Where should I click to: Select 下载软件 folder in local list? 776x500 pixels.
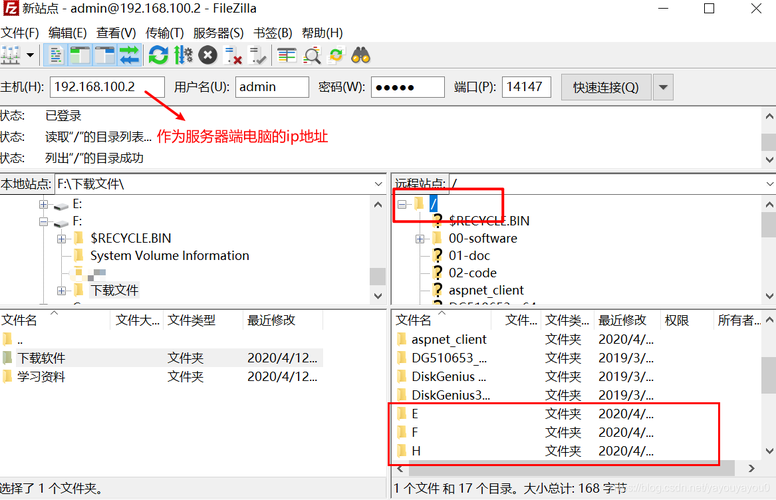(x=161, y=358)
